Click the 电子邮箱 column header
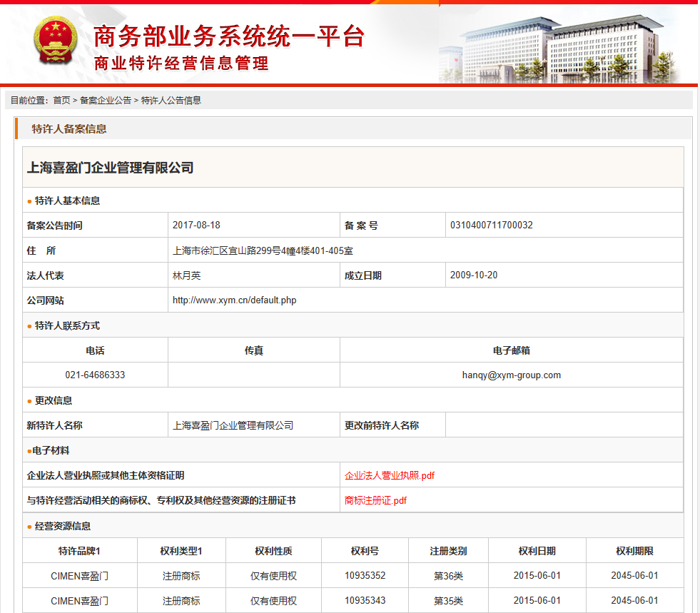 512,350
